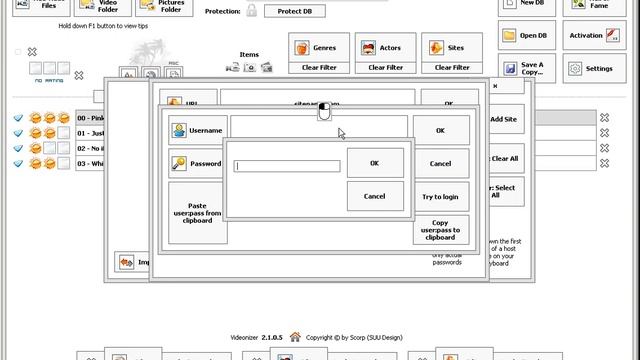The width and height of the screenshot is (640, 360).
Task: Click the third media icon under Items
Action: click(x=267, y=67)
